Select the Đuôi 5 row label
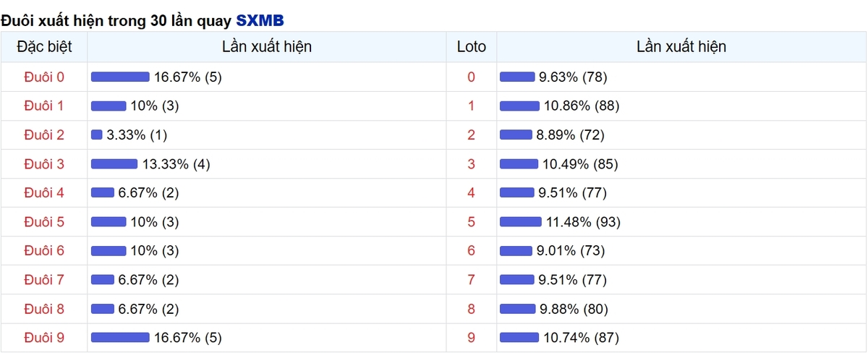The height and width of the screenshot is (353, 868). (x=44, y=221)
